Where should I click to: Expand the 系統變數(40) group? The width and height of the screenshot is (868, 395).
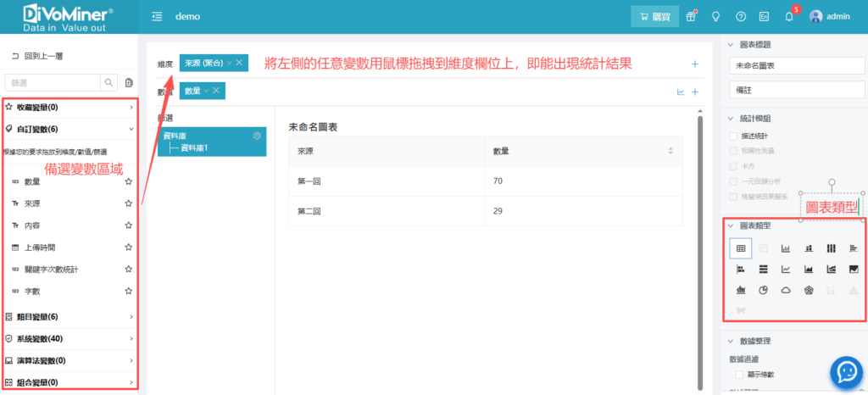pyautogui.click(x=70, y=338)
